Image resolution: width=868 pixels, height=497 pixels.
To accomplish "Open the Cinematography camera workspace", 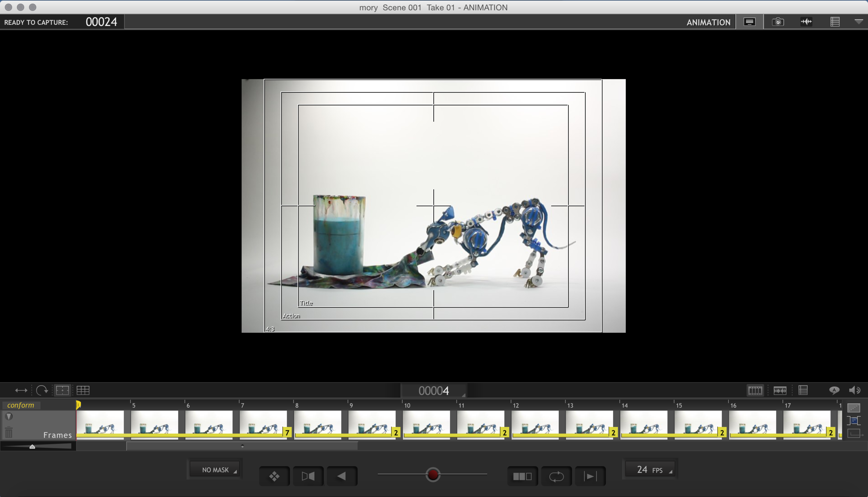I will 778,22.
